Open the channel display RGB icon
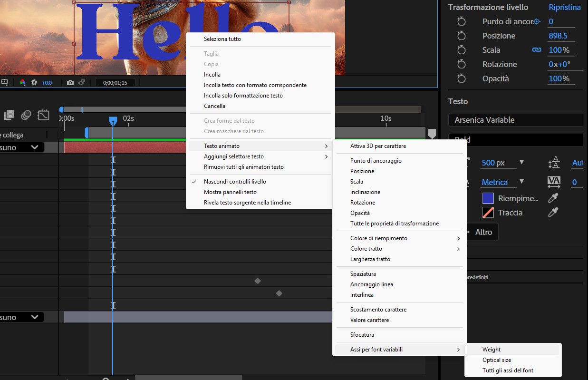The height and width of the screenshot is (380, 588). (x=22, y=82)
